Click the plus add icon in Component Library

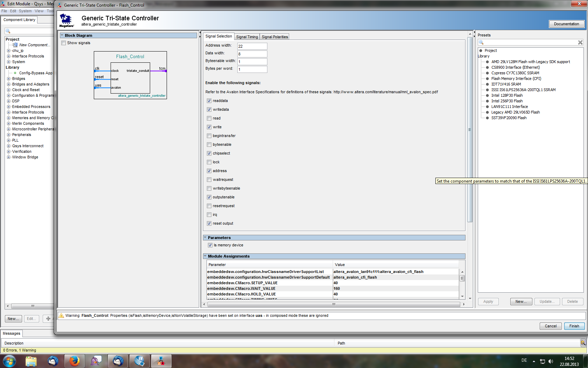48,319
